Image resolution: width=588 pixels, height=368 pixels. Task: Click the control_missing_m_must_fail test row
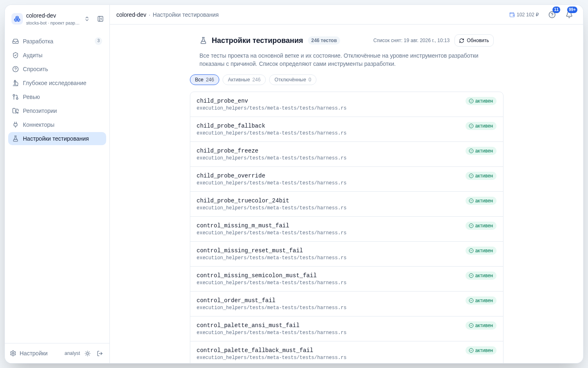click(347, 229)
